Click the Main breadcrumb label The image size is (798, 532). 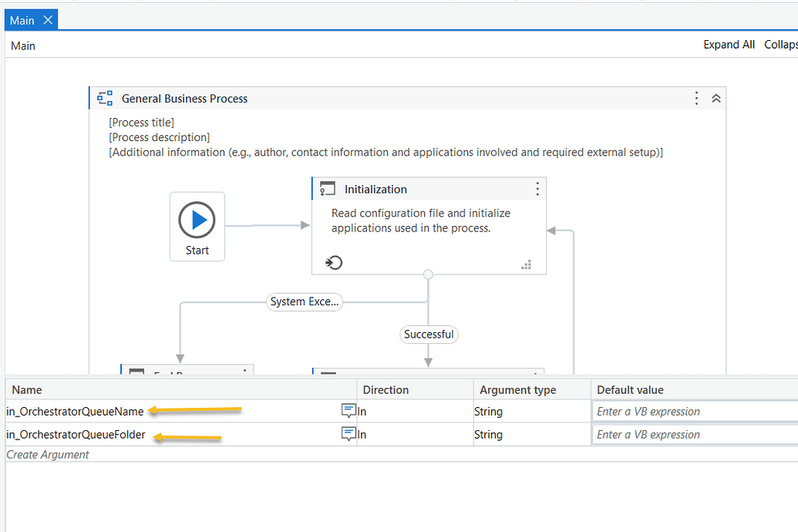[x=22, y=45]
